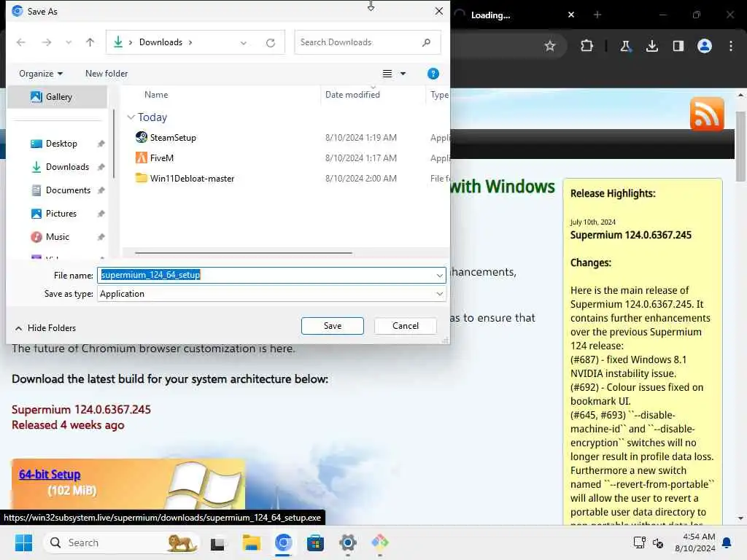
Task: Click the pin icon beside Documents
Action: tap(101, 190)
